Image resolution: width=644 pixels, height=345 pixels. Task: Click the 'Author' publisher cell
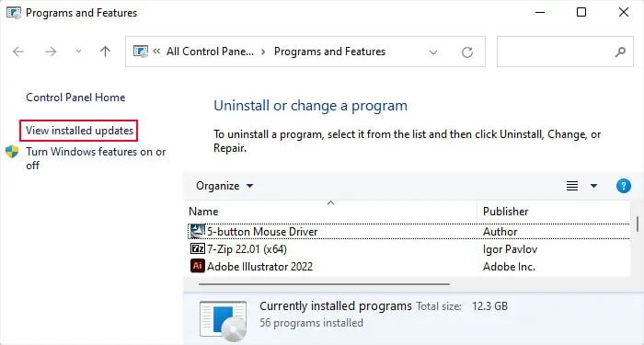pos(500,232)
